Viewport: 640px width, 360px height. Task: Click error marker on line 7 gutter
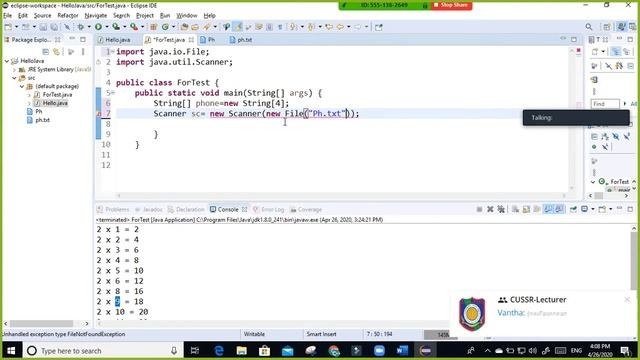pos(98,114)
